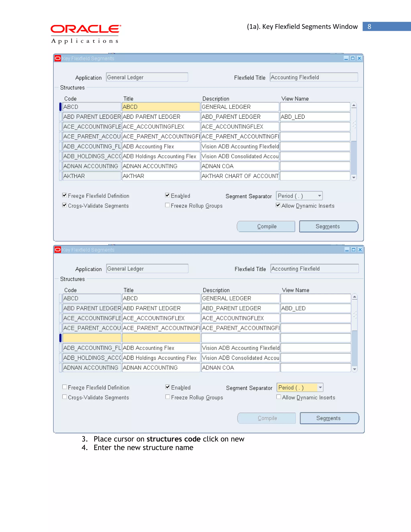Click Oracle icon in lower window title bar

pyautogui.click(x=58, y=250)
